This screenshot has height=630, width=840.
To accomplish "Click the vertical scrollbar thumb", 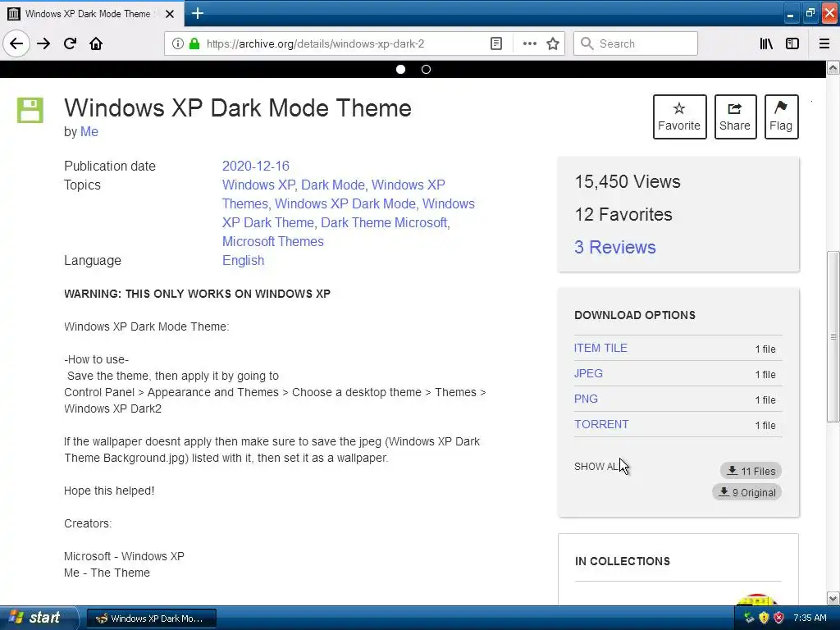I will click(x=833, y=336).
